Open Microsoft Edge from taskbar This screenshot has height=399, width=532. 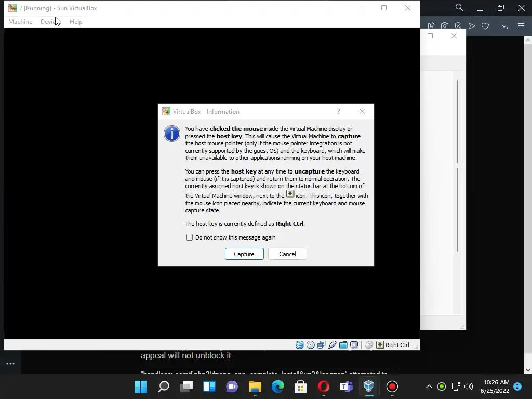[278, 387]
